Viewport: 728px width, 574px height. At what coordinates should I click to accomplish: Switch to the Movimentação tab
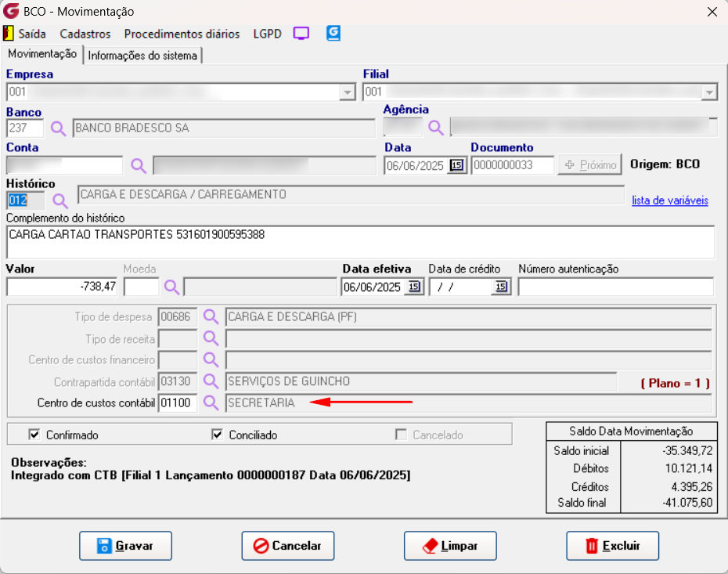coord(42,54)
